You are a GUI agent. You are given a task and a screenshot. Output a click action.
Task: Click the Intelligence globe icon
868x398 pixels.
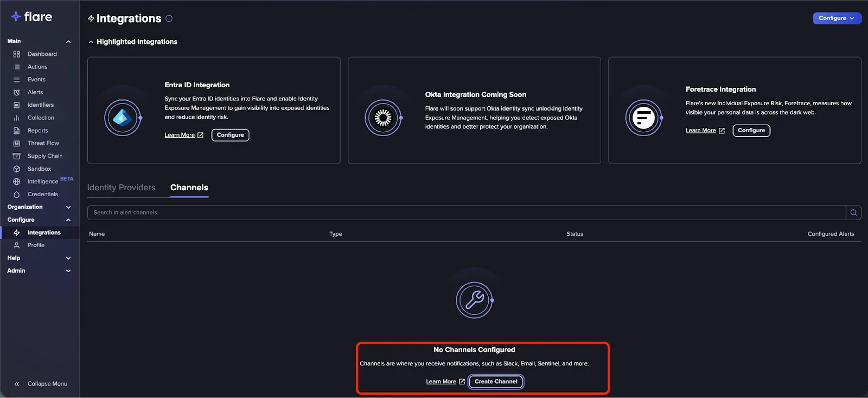click(17, 182)
